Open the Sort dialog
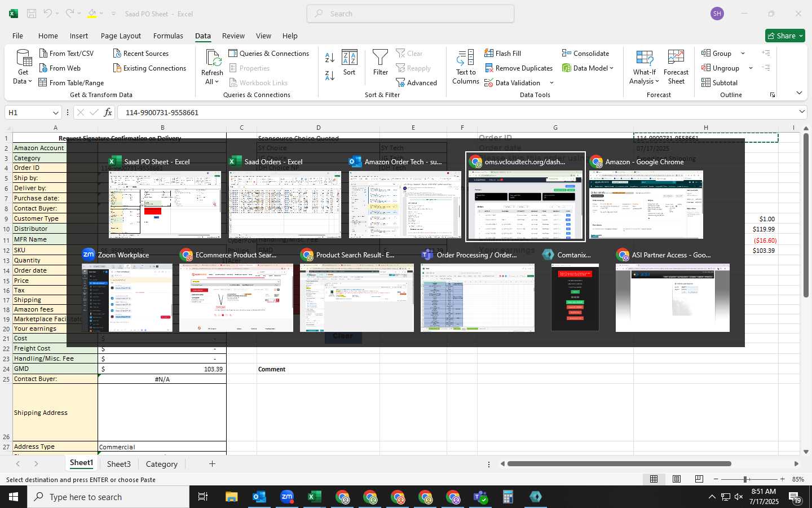812x508 pixels. coord(350,63)
